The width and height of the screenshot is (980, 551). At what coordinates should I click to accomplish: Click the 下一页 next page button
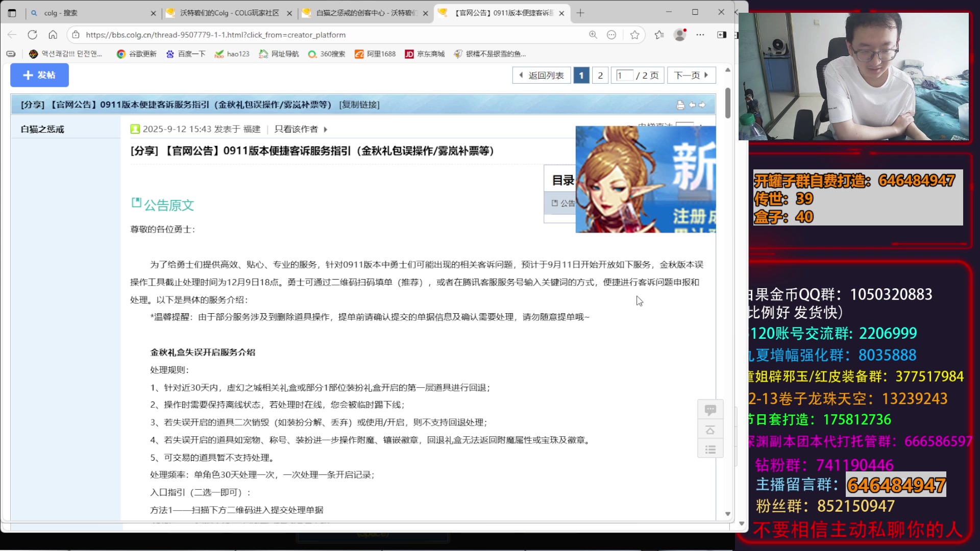click(x=691, y=76)
